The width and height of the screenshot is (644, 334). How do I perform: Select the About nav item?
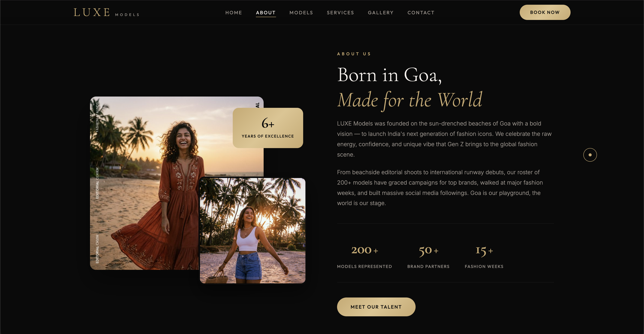tap(266, 12)
